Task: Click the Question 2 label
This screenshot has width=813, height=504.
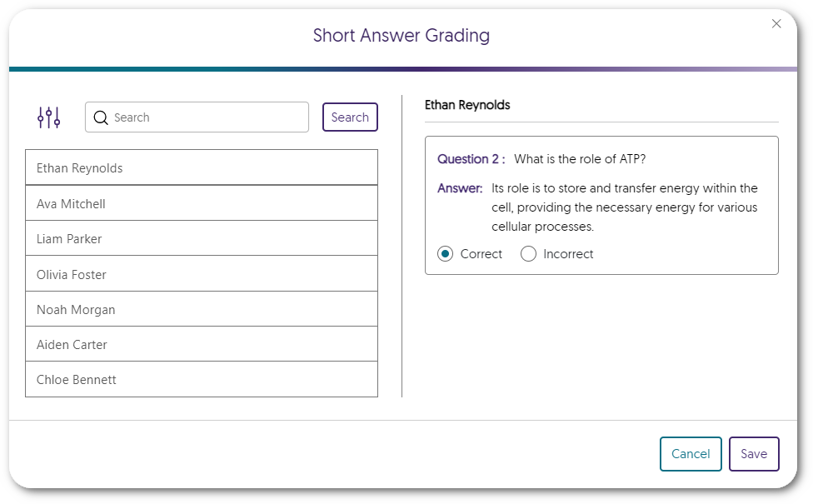Action: tap(471, 159)
